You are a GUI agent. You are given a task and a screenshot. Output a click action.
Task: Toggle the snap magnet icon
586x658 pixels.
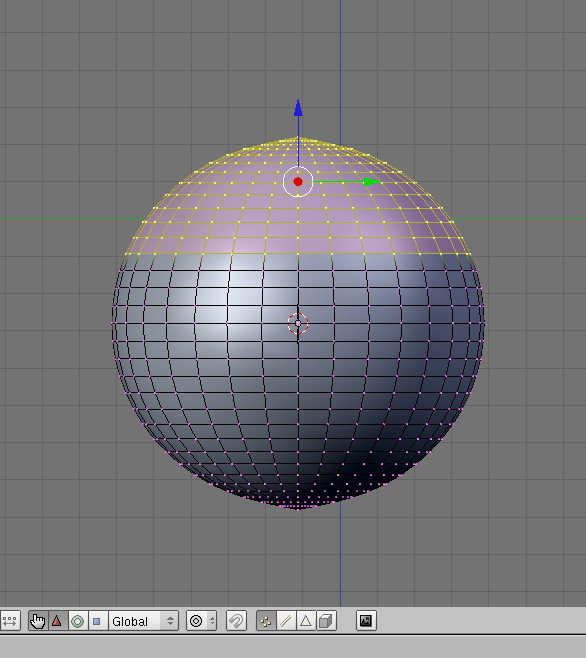[x=236, y=621]
